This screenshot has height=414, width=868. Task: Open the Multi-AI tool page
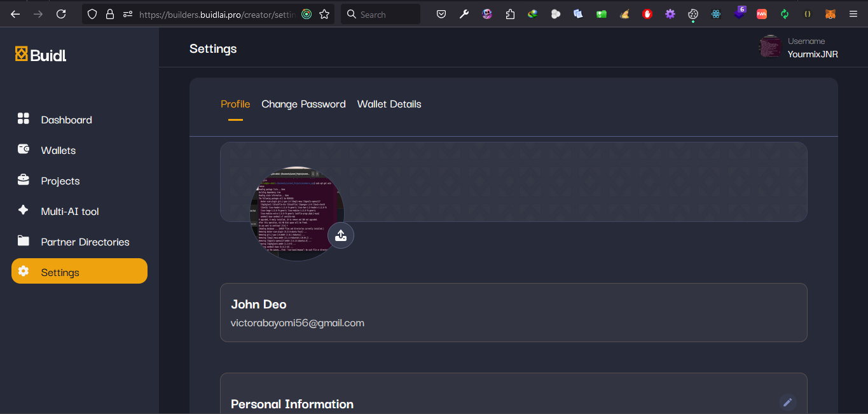70,211
